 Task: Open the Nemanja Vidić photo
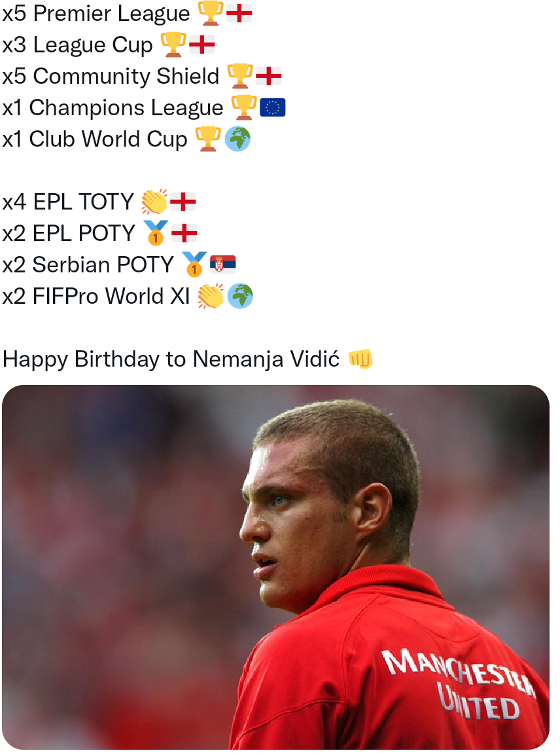tap(275, 567)
